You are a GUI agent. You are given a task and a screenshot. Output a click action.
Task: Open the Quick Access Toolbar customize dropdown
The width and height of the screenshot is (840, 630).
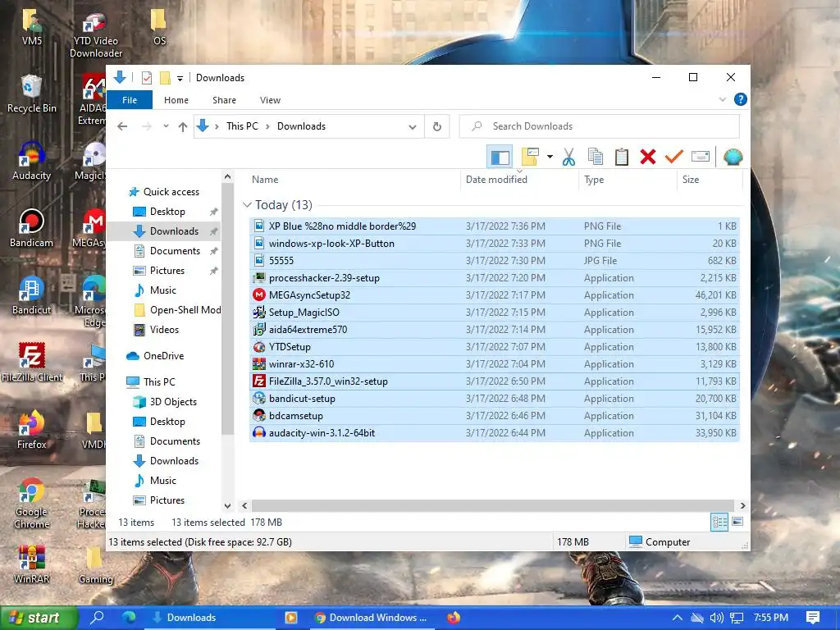[180, 79]
